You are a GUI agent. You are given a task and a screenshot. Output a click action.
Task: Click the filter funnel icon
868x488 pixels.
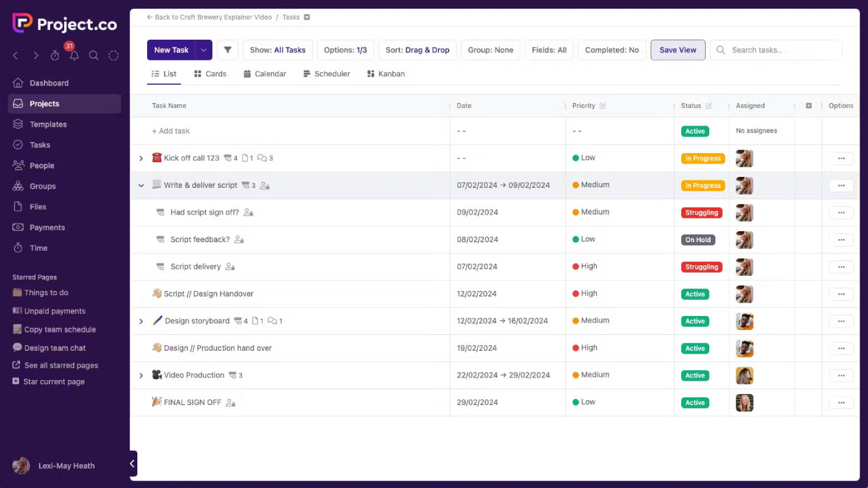click(x=228, y=50)
